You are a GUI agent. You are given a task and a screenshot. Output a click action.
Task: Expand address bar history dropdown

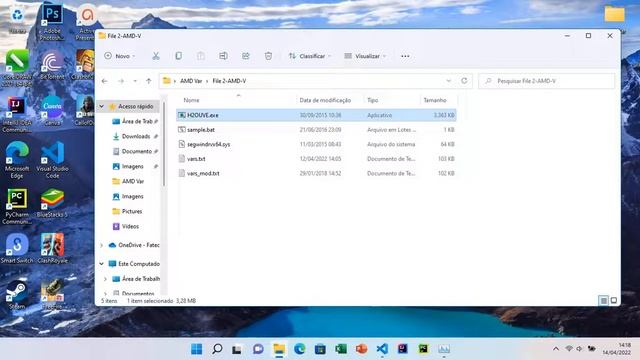pos(449,81)
